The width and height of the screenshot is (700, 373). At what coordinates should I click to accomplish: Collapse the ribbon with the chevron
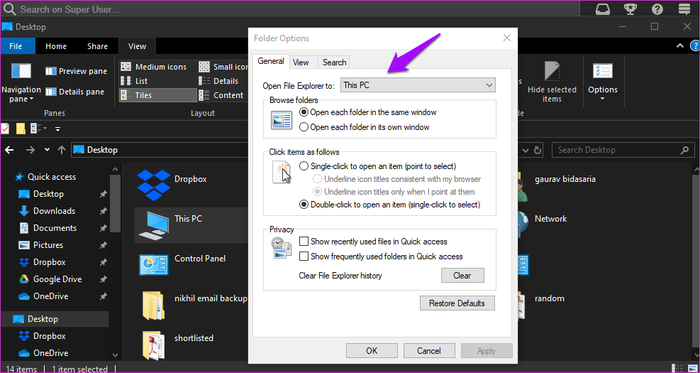(x=679, y=46)
